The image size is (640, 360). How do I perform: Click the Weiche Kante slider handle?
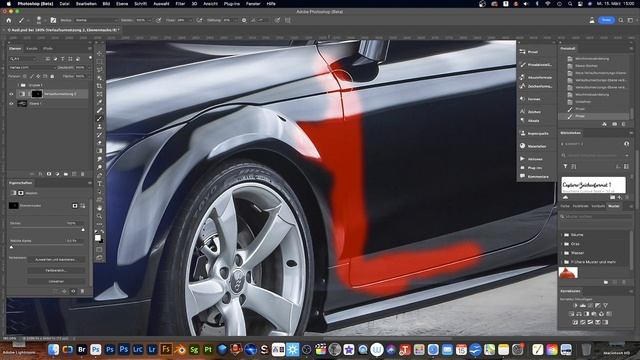pyautogui.click(x=11, y=247)
